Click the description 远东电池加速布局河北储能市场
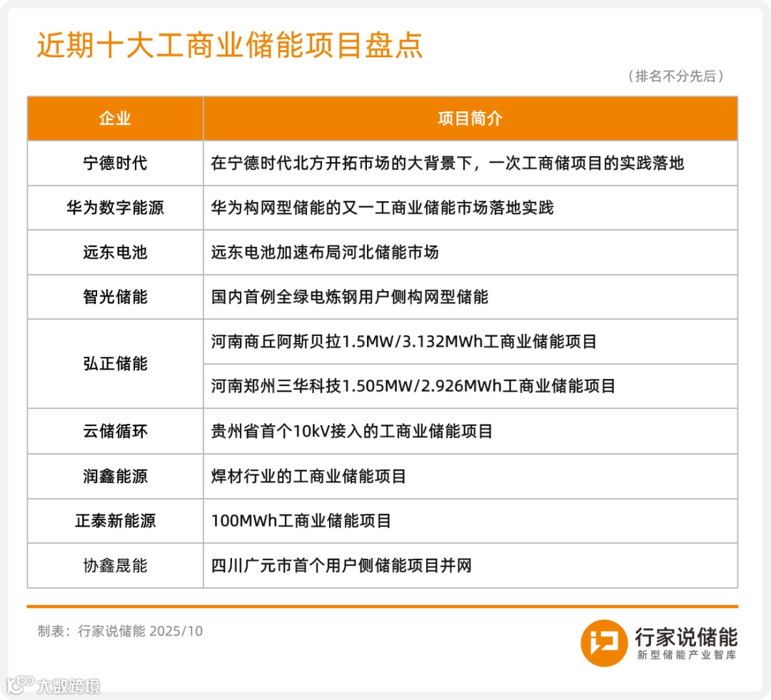This screenshot has width=771, height=700. click(x=325, y=252)
